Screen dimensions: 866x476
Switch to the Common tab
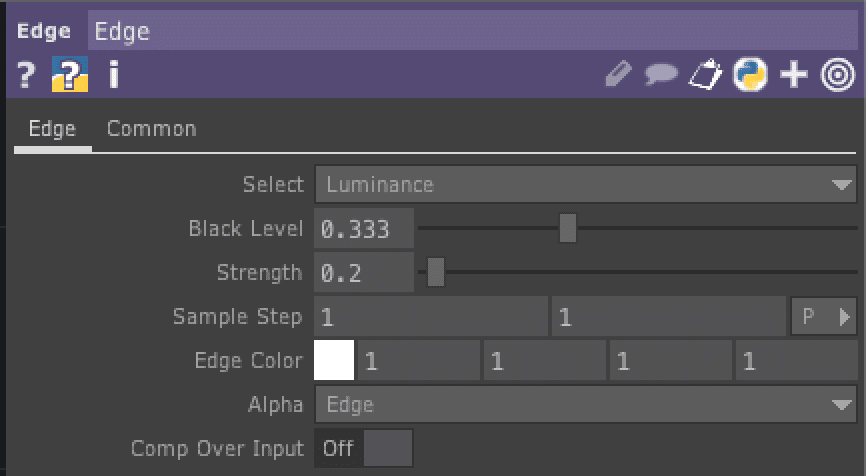(x=151, y=129)
